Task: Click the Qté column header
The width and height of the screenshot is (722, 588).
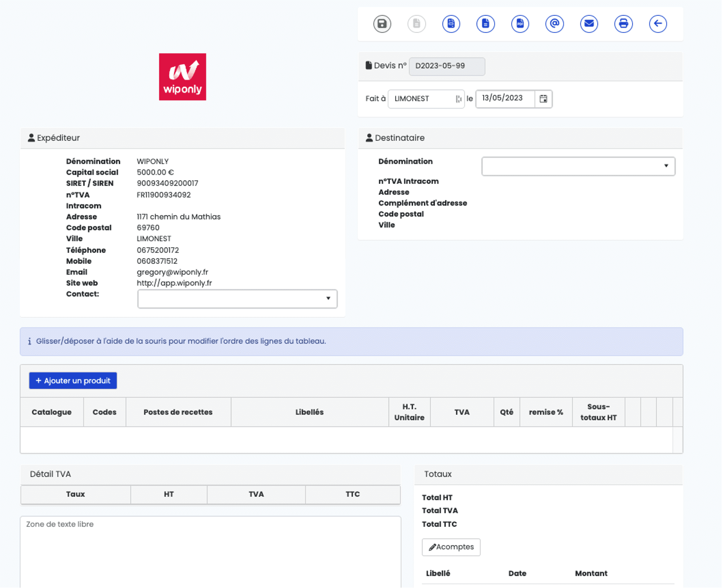Action: [x=507, y=412]
